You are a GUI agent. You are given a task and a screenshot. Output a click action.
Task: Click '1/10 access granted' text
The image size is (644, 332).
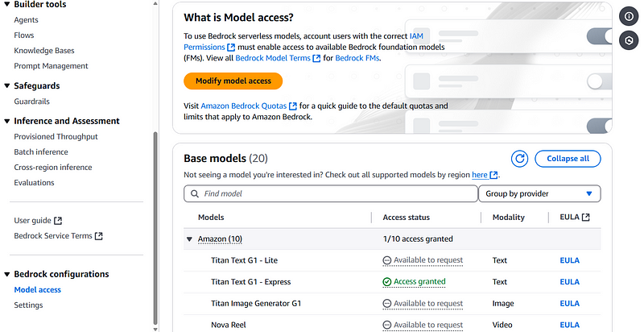tap(418, 239)
